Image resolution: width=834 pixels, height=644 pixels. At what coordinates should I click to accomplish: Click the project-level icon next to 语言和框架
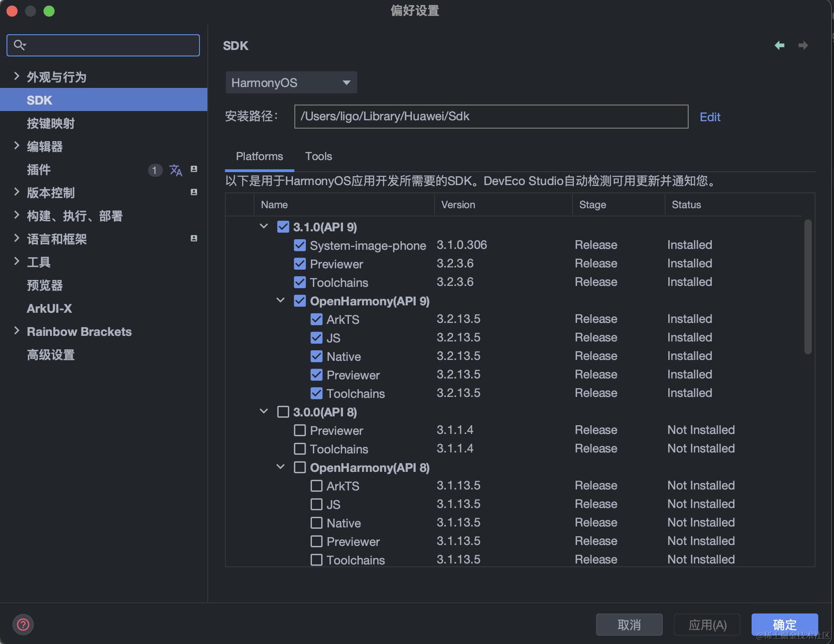194,238
